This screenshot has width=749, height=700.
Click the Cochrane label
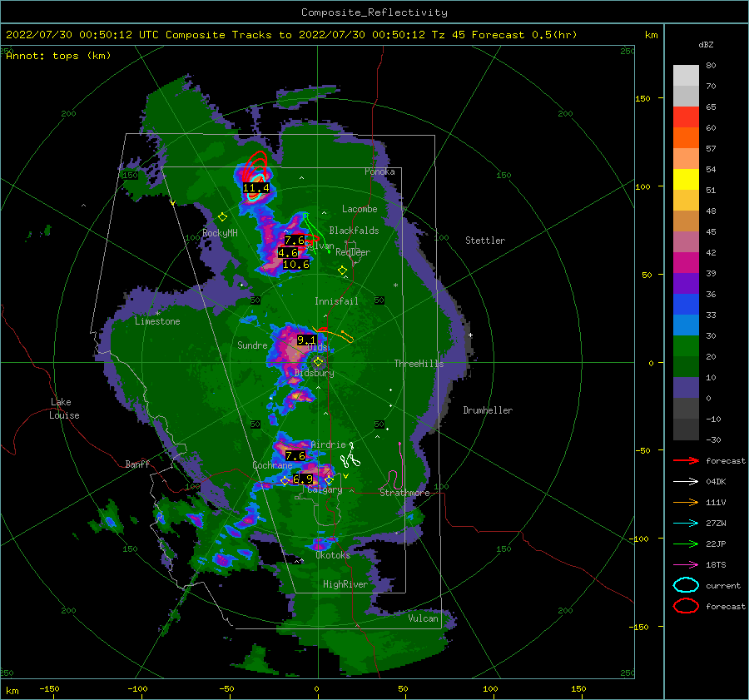(272, 465)
